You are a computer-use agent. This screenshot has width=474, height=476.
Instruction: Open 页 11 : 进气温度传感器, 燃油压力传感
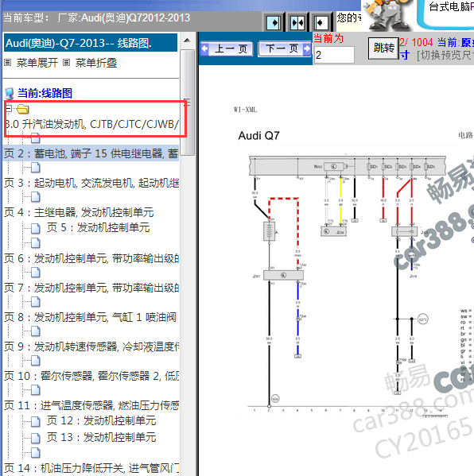point(91,405)
